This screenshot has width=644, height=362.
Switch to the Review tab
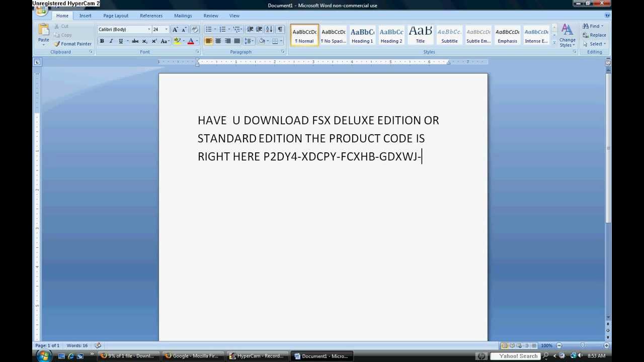[211, 16]
